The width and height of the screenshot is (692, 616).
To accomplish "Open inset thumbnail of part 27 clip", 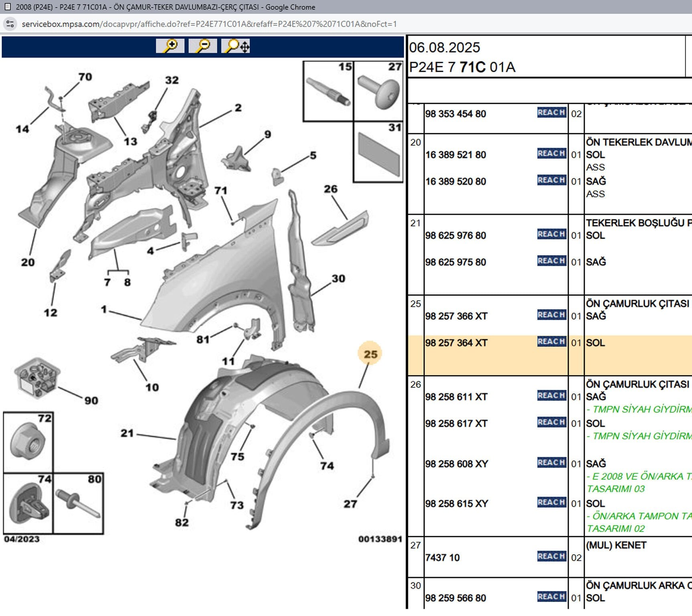I will pyautogui.click(x=378, y=91).
